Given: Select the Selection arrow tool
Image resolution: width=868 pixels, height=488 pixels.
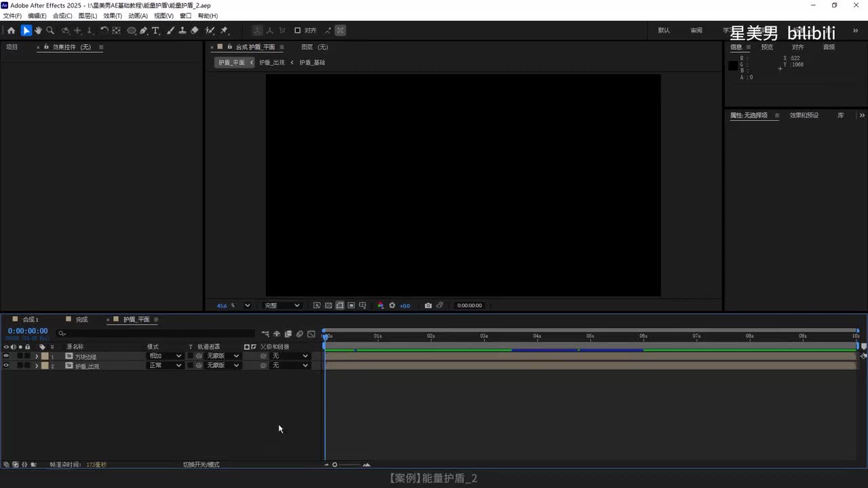Looking at the screenshot, I should (26, 30).
